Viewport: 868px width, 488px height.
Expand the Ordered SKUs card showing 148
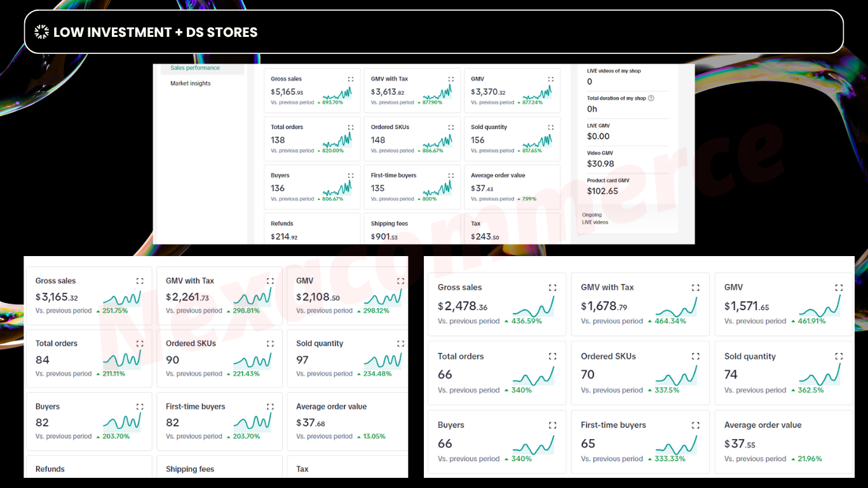[x=451, y=128]
